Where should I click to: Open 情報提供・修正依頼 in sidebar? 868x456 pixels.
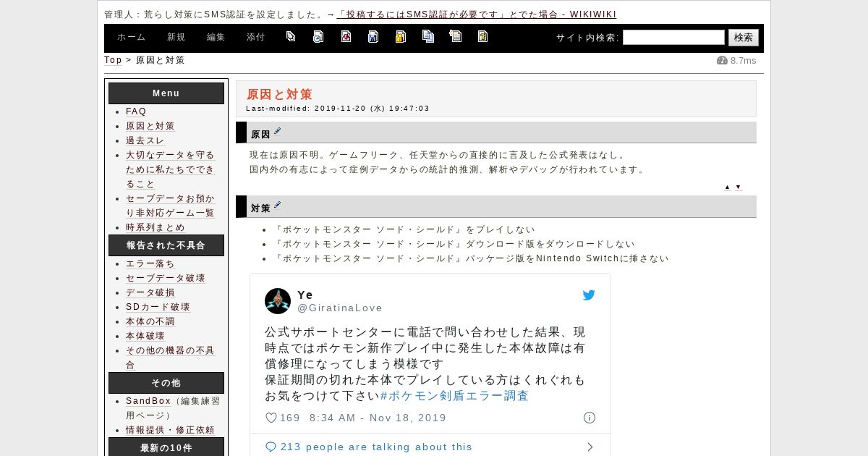[x=171, y=430]
